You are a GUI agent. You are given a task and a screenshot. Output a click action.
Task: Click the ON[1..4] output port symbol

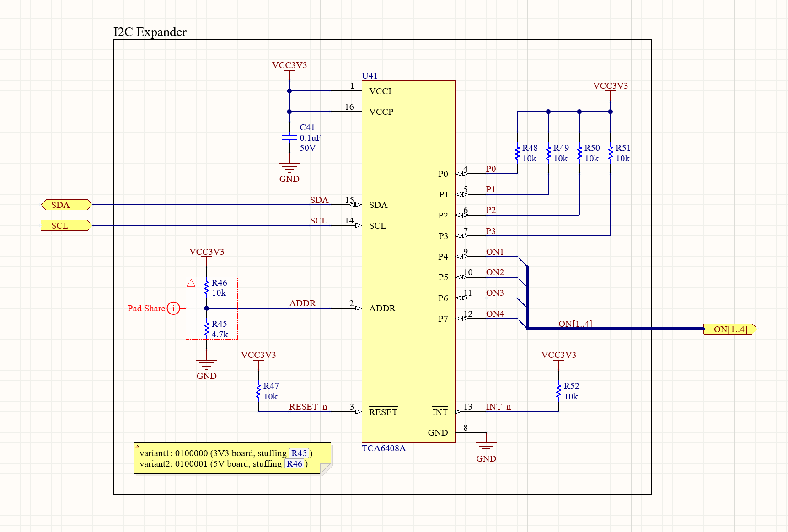pyautogui.click(x=730, y=329)
